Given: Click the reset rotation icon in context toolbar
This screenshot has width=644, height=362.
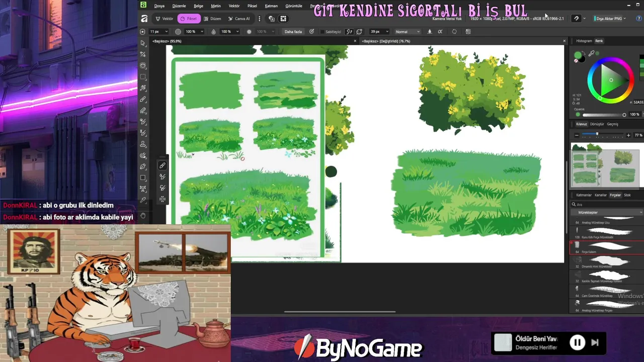Looking at the screenshot, I should pyautogui.click(x=454, y=32).
